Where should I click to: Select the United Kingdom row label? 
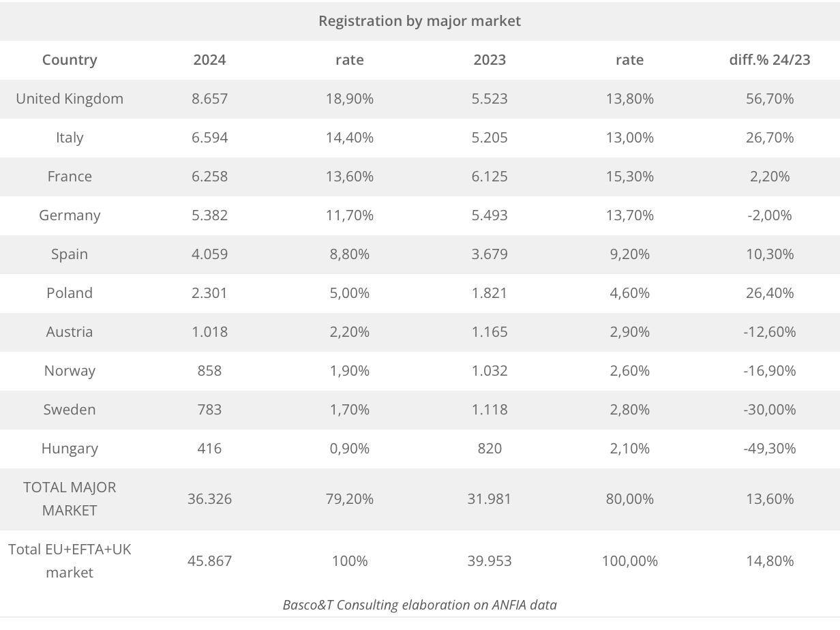[70, 98]
